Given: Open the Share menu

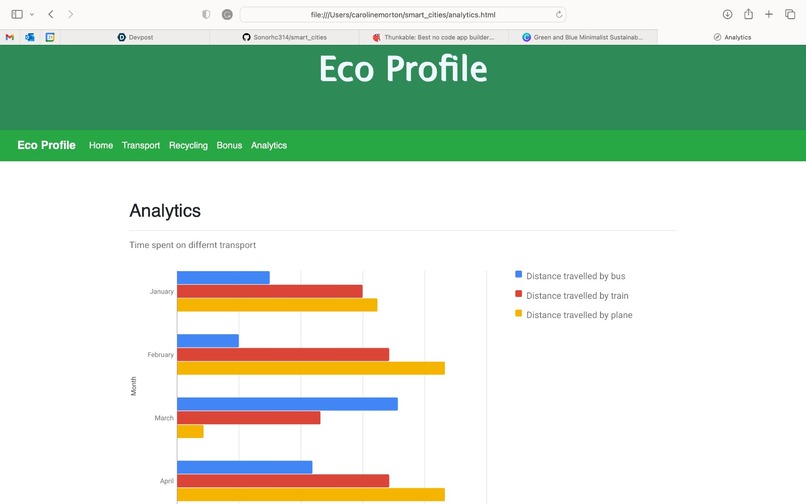Looking at the screenshot, I should coord(748,14).
